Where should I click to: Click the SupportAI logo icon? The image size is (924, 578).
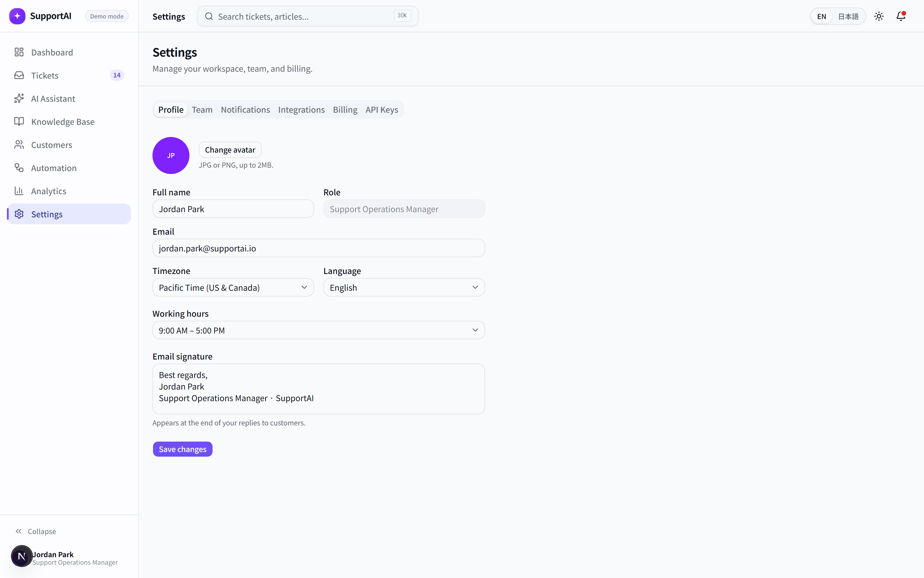click(17, 16)
